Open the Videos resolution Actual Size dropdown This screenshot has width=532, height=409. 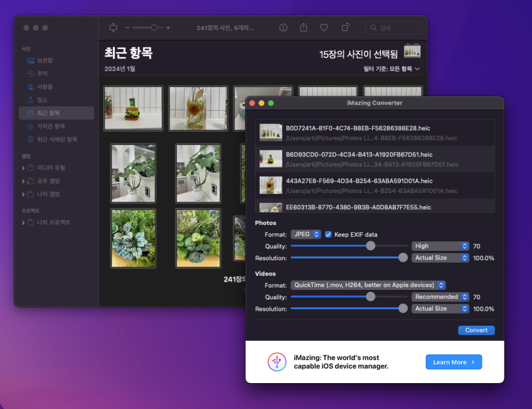click(440, 309)
